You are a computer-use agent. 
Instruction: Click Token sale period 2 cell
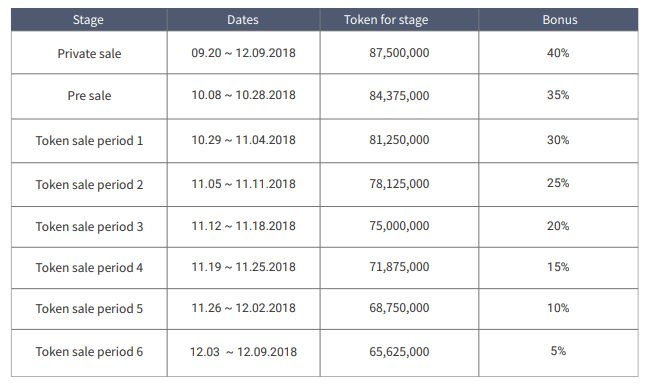coord(89,185)
